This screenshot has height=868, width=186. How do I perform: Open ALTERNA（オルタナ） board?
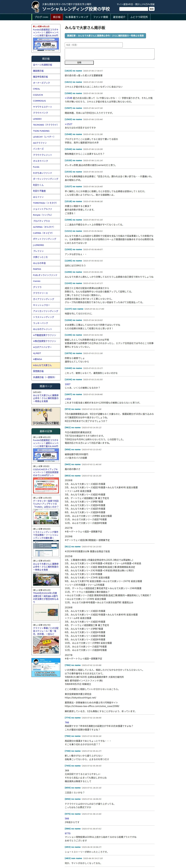tap(46, 227)
